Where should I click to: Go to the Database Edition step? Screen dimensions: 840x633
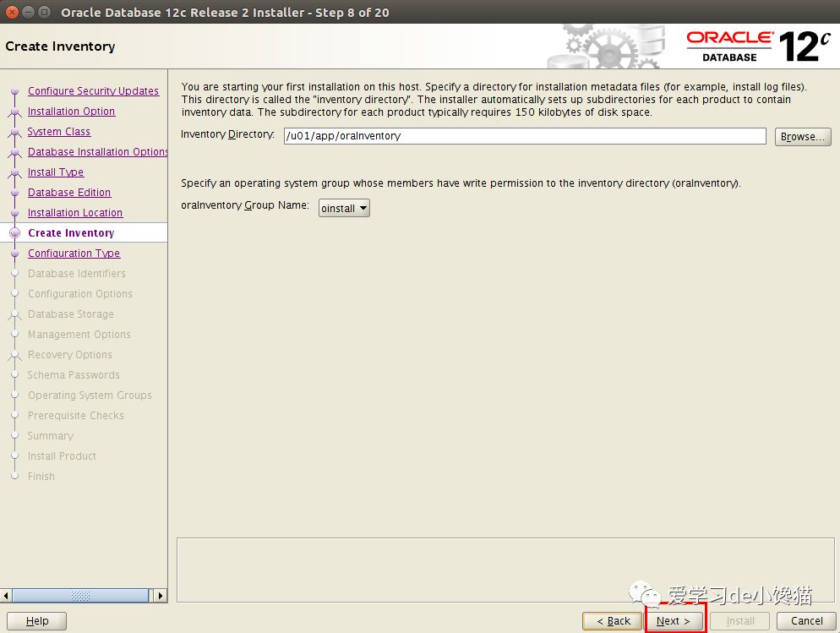click(69, 193)
